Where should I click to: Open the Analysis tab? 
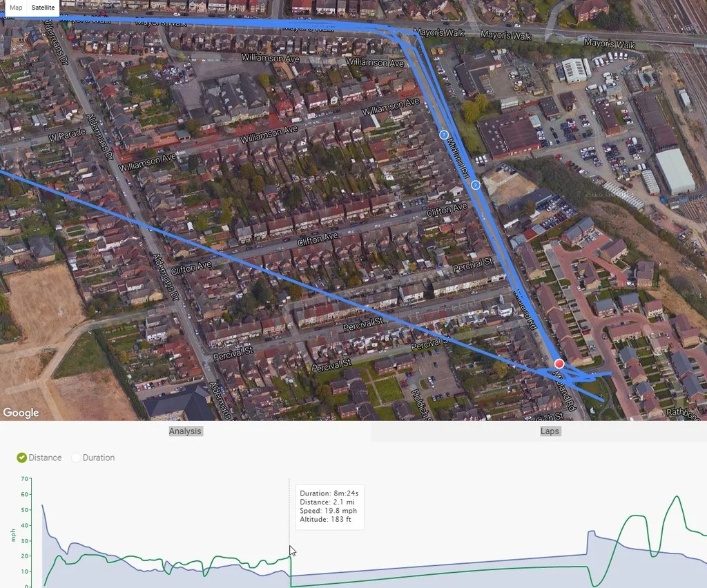(185, 431)
